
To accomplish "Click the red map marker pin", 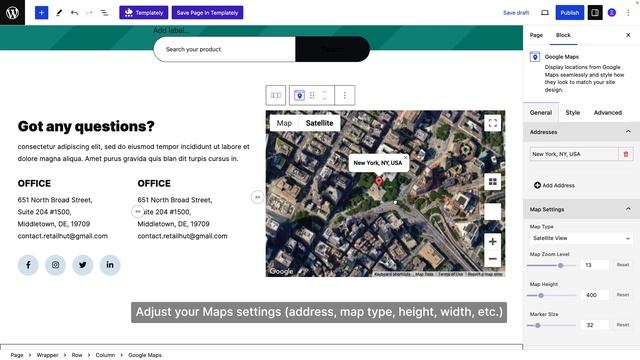I will point(379,181).
